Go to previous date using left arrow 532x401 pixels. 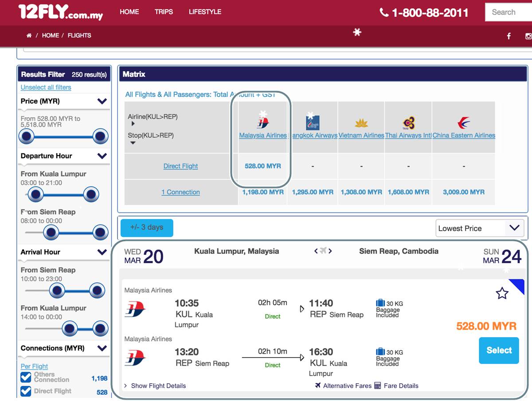click(x=316, y=251)
